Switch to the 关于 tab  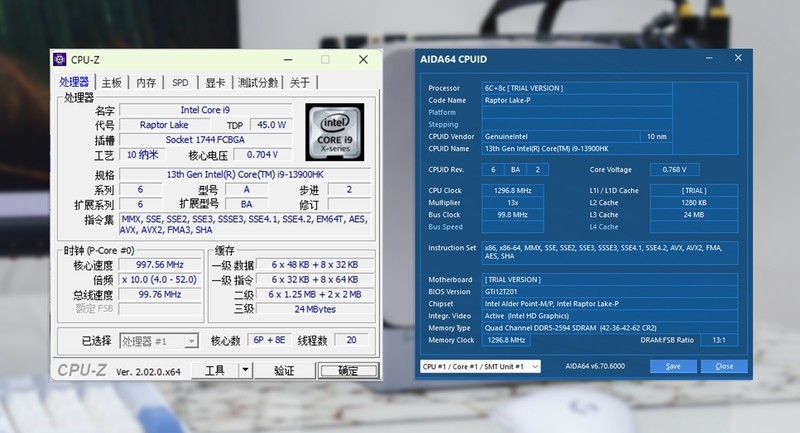(299, 83)
